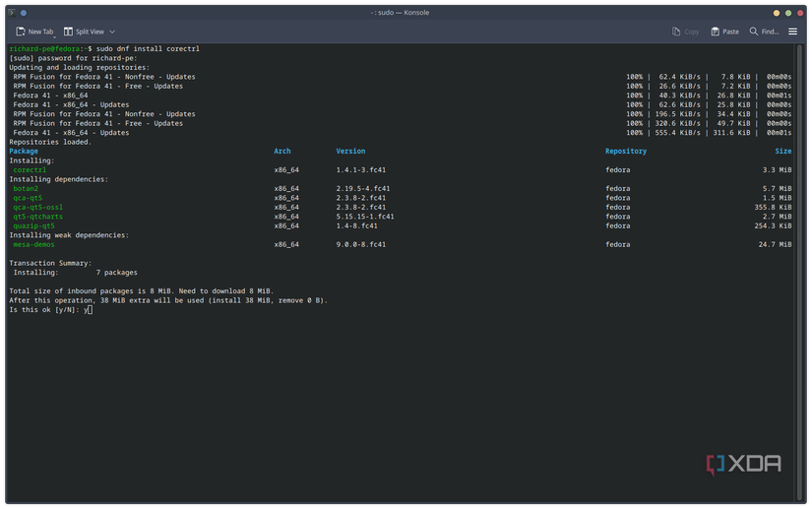Click the '[sudo] password for richard-pe:' line
Viewport: 812px width, 509px height.
(x=73, y=58)
